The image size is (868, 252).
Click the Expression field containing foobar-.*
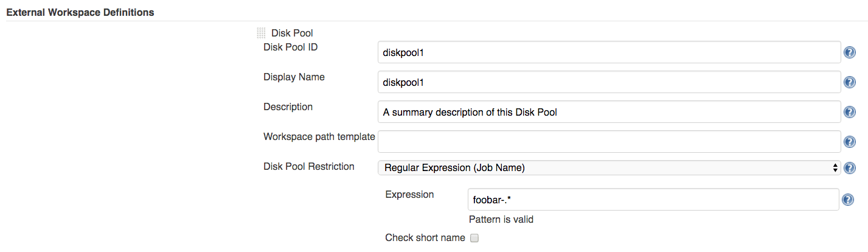[x=653, y=199]
